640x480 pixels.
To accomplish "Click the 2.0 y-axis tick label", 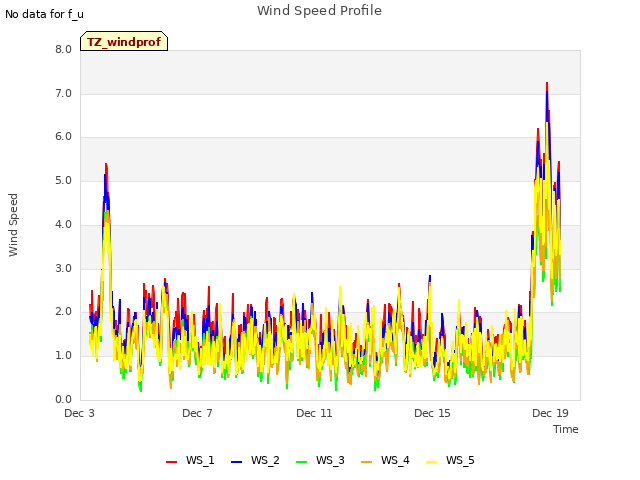I will (63, 312).
